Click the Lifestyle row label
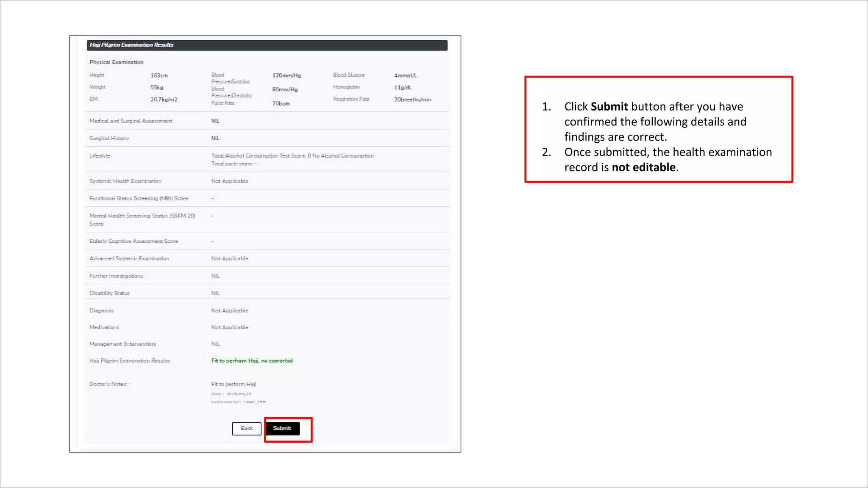 [100, 156]
